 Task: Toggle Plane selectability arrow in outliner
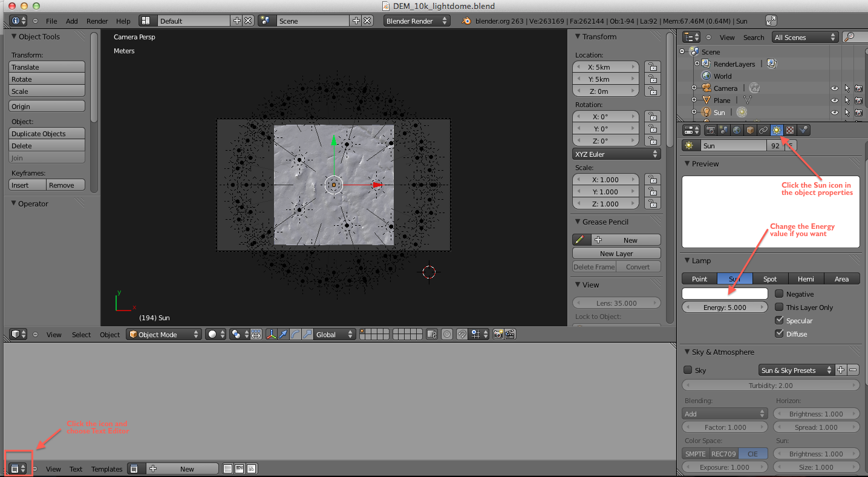pyautogui.click(x=847, y=100)
